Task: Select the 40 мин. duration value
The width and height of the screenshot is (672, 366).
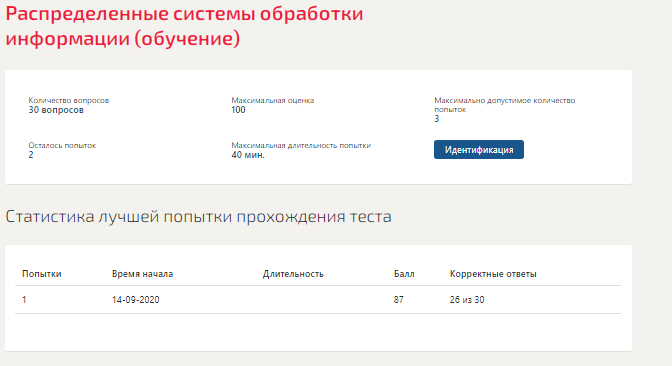Action: tap(248, 155)
